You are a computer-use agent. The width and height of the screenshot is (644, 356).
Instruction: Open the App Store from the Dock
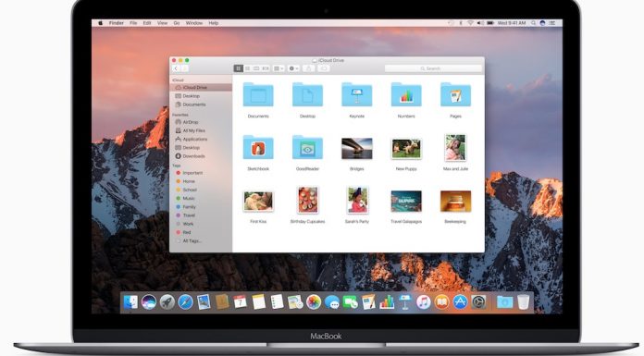[460, 302]
